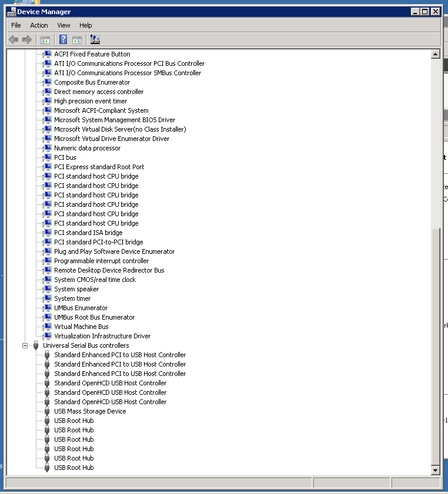Select the Universal Serial Bus controllers label
Viewport: 448px width, 494px height.
86,345
